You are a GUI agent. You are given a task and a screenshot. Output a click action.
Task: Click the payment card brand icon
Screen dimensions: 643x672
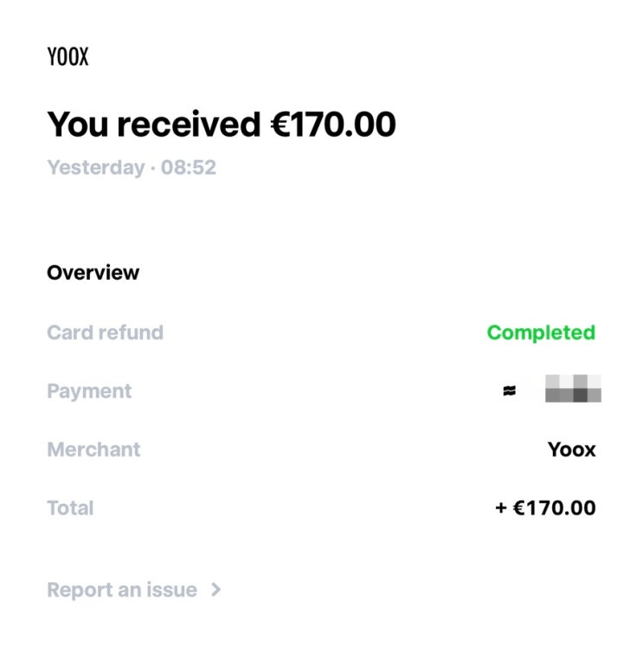point(509,391)
